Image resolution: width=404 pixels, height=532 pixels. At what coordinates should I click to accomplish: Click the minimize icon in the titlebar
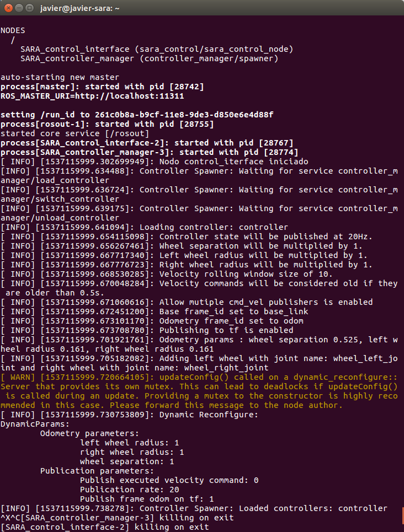pyautogui.click(x=18, y=8)
